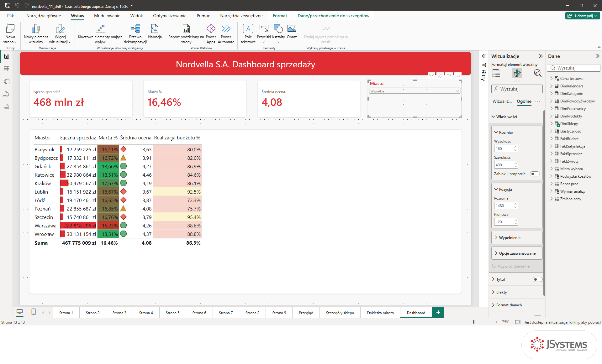Open the Miasto slicer dropdown
This screenshot has width=602, height=364.
415,91
